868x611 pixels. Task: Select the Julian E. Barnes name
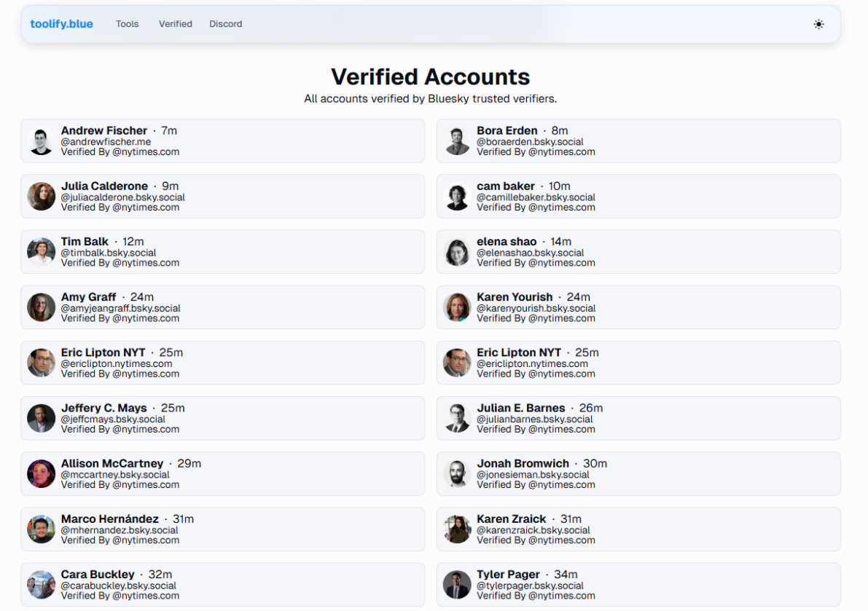tap(521, 408)
